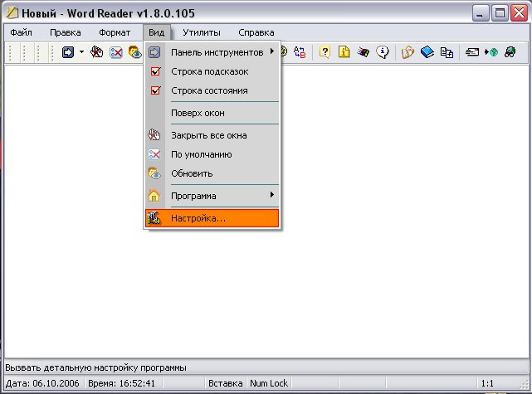Click the refresh eye icon in toolbar
The width and height of the screenshot is (532, 394).
(x=135, y=52)
